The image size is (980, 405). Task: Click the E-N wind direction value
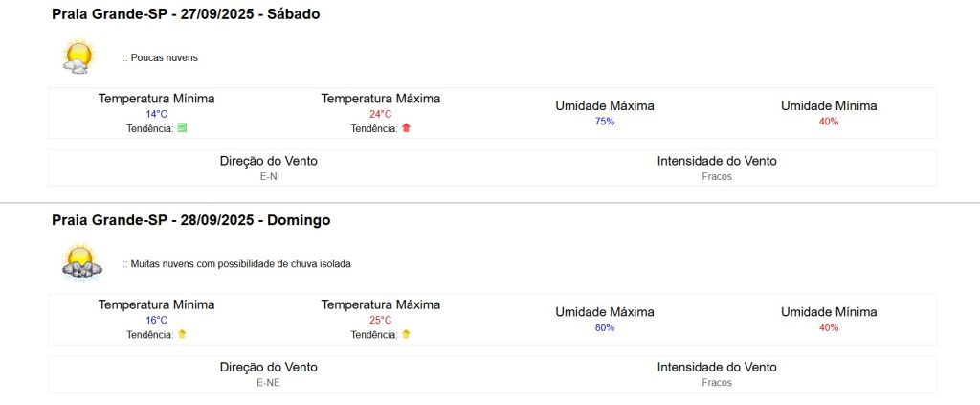(268, 176)
